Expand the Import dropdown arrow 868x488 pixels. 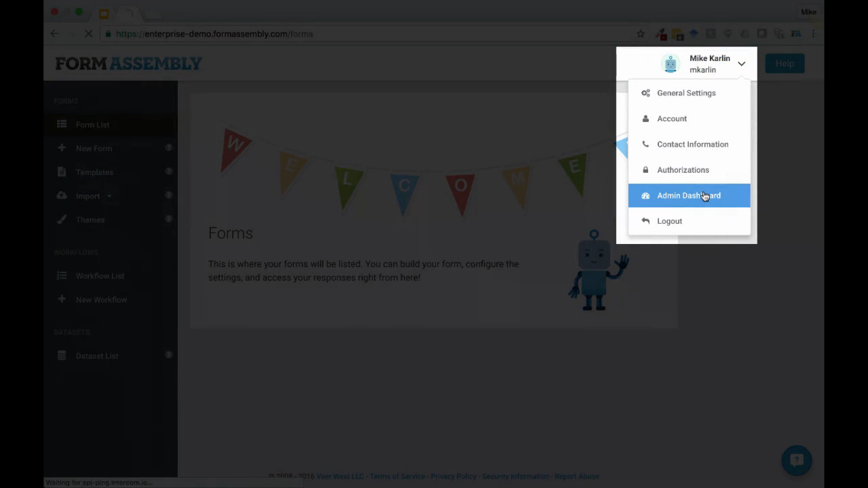(x=109, y=196)
